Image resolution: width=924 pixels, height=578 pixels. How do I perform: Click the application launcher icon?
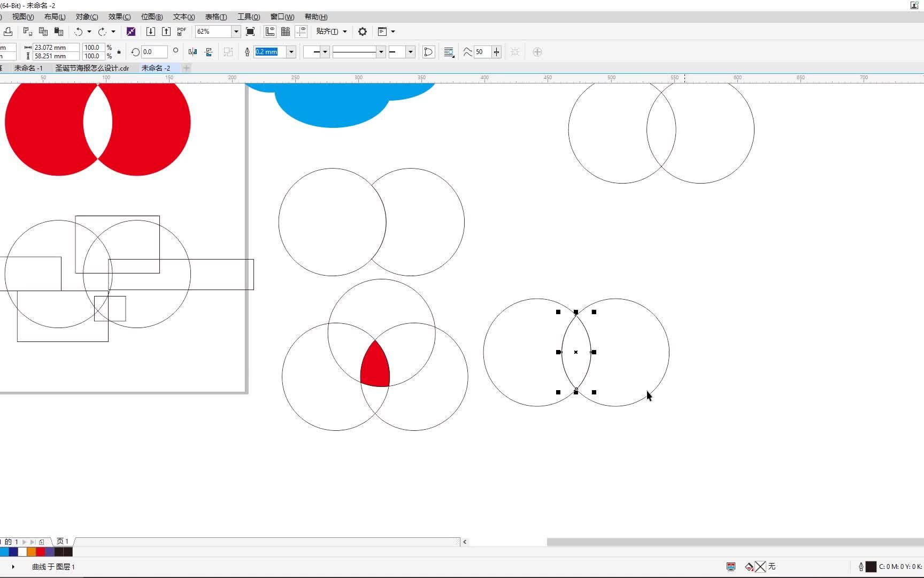[x=382, y=32]
